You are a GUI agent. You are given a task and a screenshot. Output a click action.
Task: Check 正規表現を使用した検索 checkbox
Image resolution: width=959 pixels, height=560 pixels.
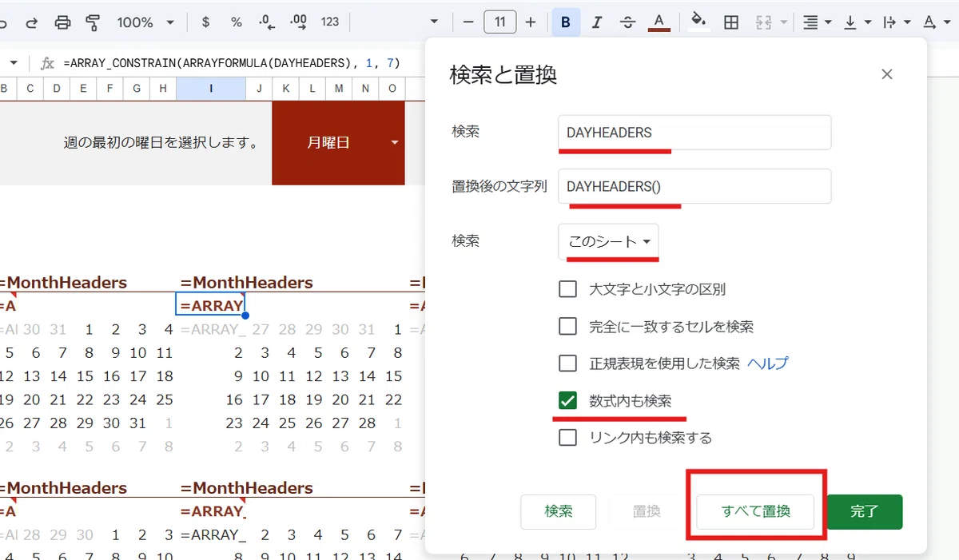(567, 363)
